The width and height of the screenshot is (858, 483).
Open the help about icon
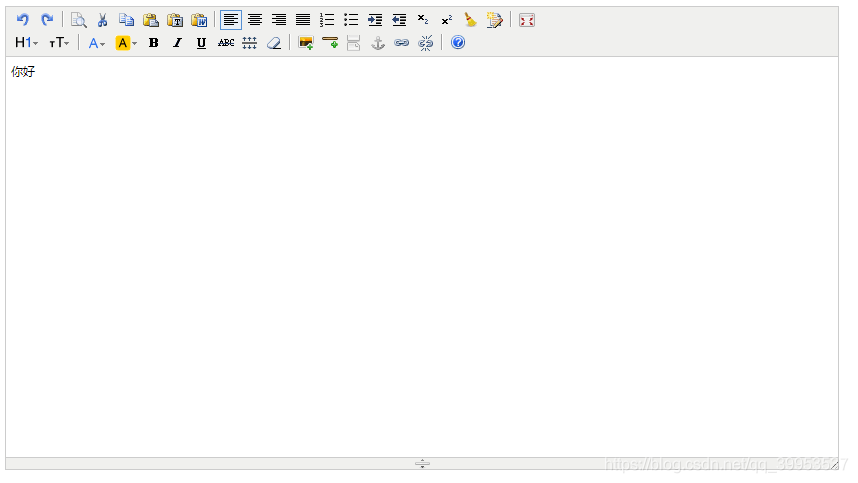[458, 42]
